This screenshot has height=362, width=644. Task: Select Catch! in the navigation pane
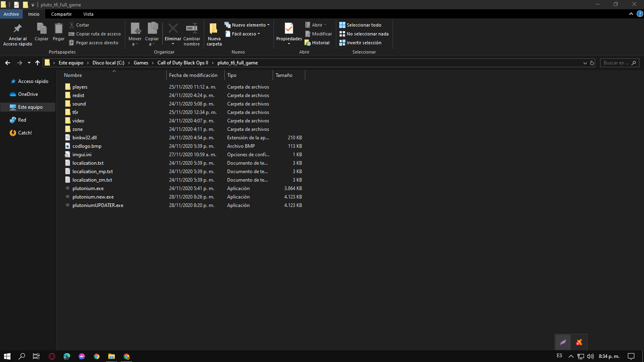[21, 133]
